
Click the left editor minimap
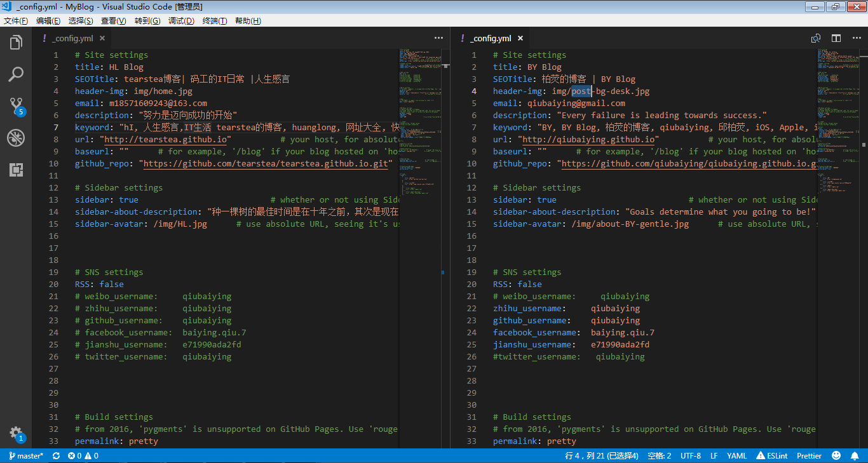click(420, 248)
